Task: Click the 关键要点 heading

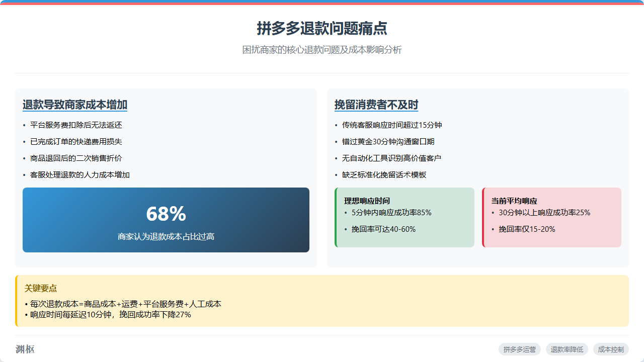Action: pos(41,288)
